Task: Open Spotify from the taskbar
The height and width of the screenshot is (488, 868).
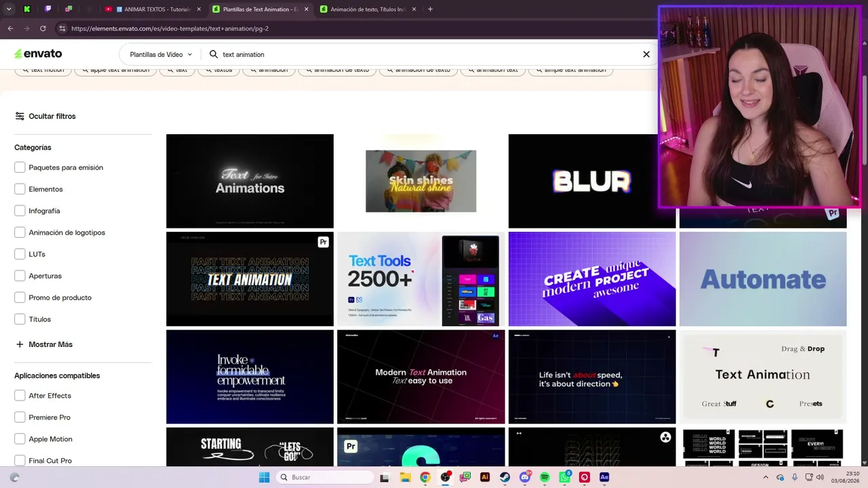Action: point(545,477)
